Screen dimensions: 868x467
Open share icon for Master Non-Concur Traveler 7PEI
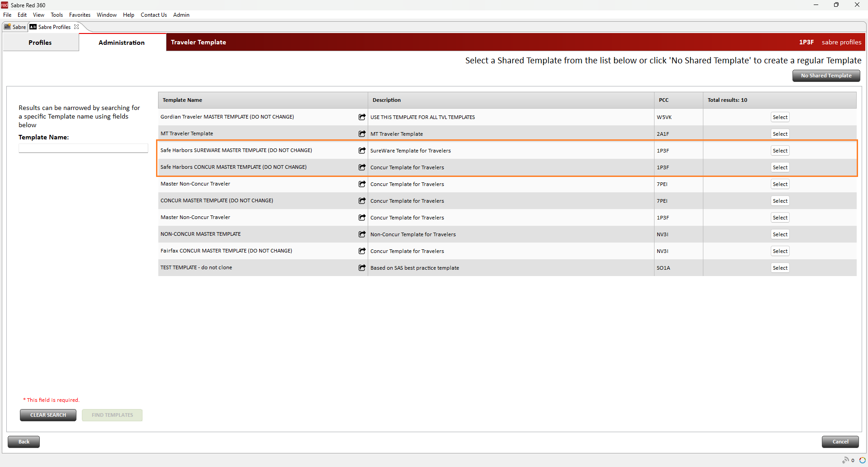(362, 184)
